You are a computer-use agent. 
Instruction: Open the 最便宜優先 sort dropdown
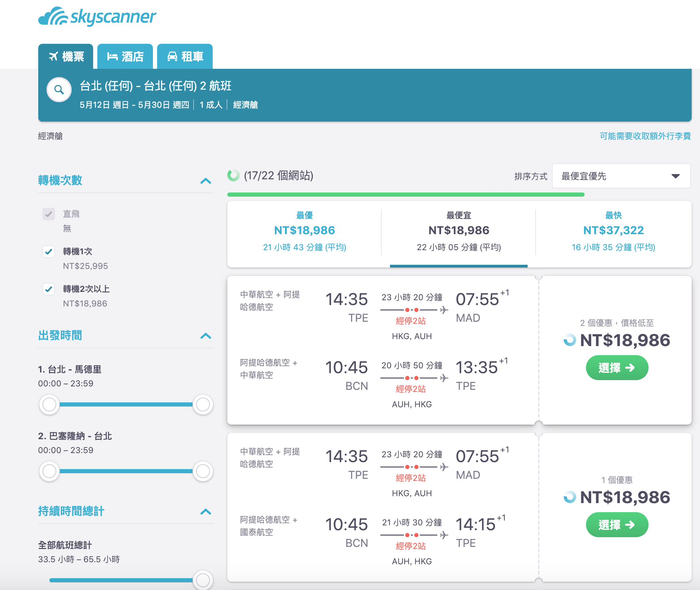pos(621,176)
